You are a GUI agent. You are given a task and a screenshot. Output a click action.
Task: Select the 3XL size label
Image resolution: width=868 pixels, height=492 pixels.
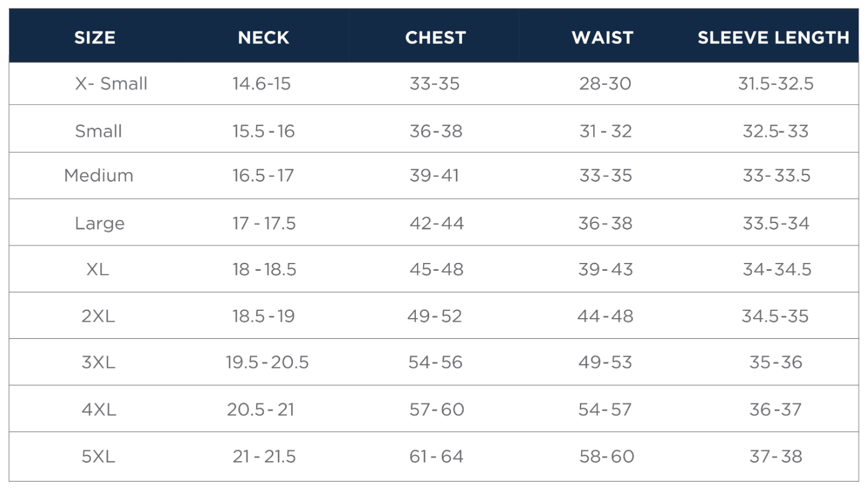pos(98,362)
